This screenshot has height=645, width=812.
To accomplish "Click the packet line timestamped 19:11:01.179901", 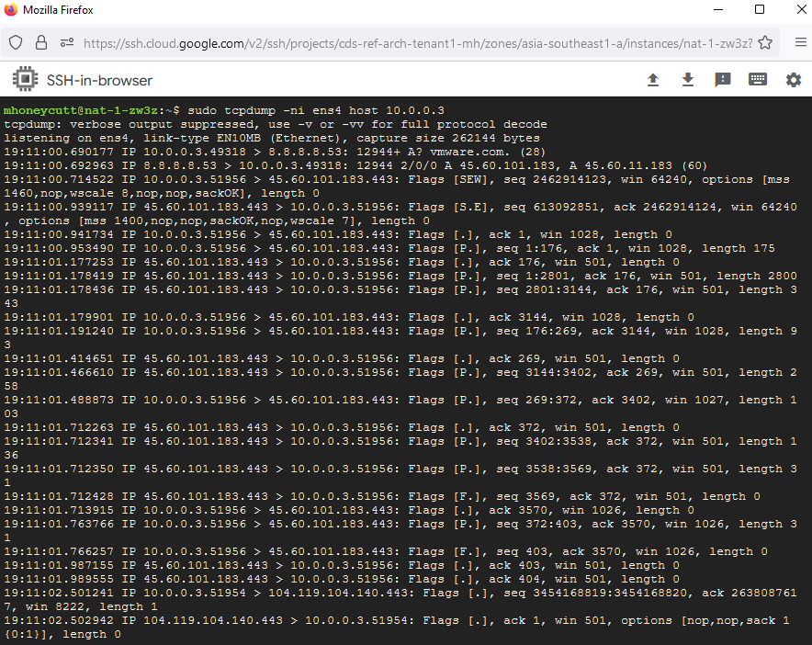I will click(349, 317).
